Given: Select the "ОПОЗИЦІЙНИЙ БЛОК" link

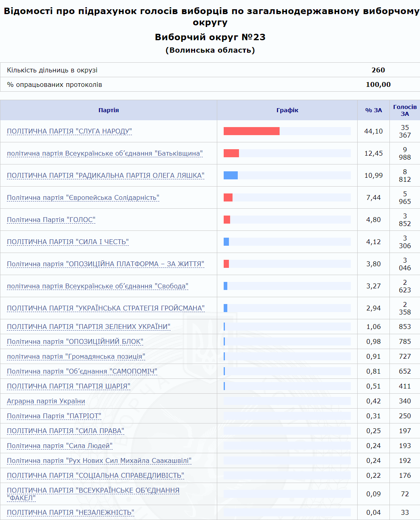Looking at the screenshot, I should coord(75,341).
